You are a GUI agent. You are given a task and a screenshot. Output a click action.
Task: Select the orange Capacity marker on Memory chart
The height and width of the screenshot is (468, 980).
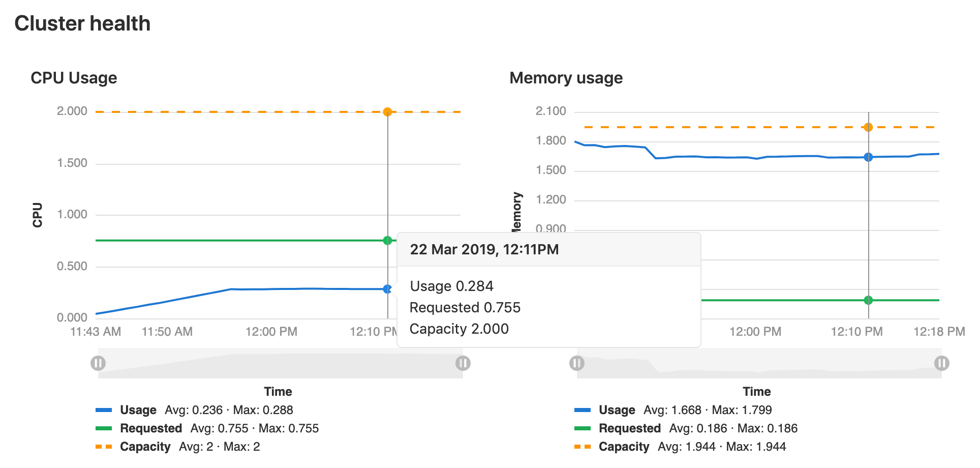869,126
